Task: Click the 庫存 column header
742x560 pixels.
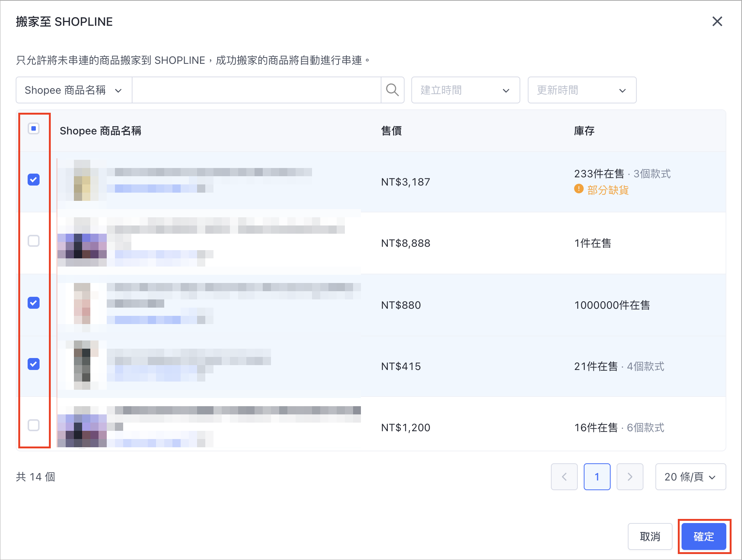Action: 584,131
